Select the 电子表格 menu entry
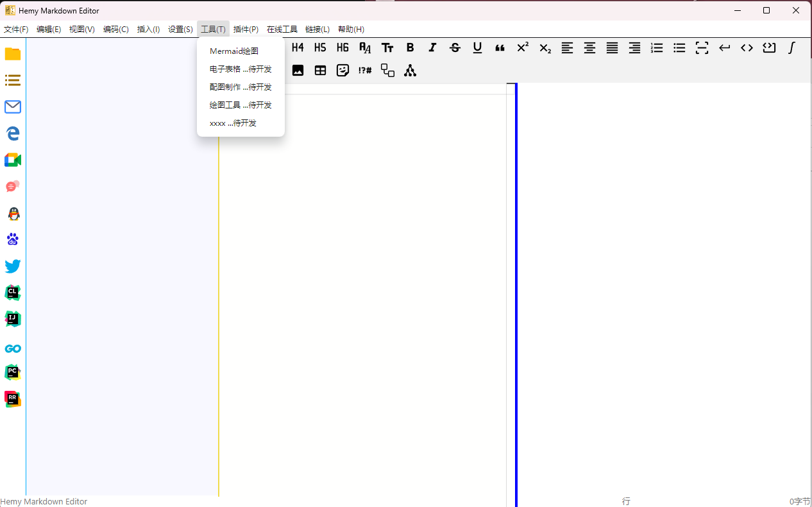This screenshot has width=812, height=507. pyautogui.click(x=241, y=69)
